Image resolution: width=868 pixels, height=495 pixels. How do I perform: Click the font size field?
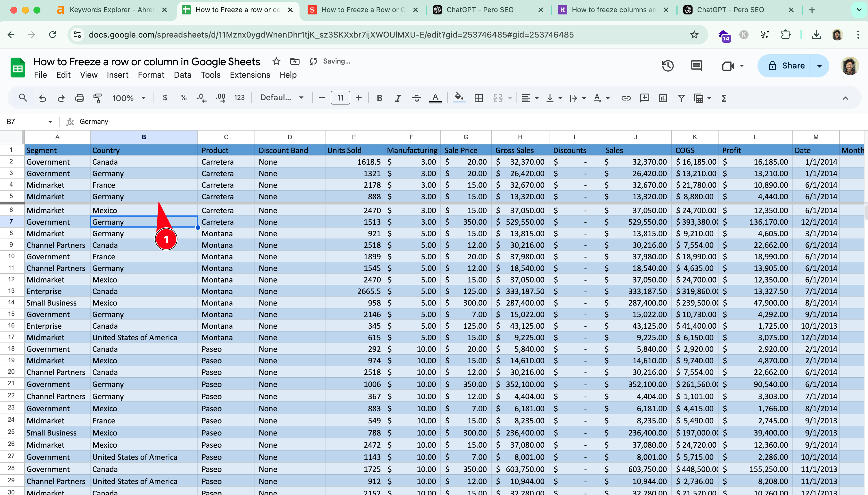[340, 98]
